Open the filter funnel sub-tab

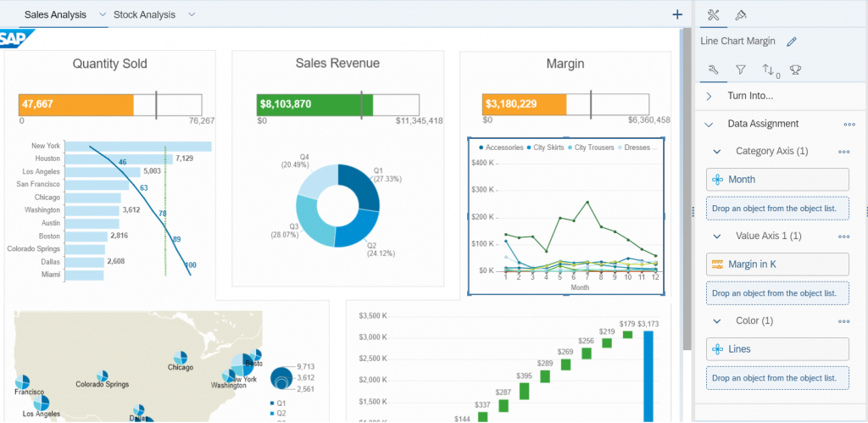pos(741,70)
